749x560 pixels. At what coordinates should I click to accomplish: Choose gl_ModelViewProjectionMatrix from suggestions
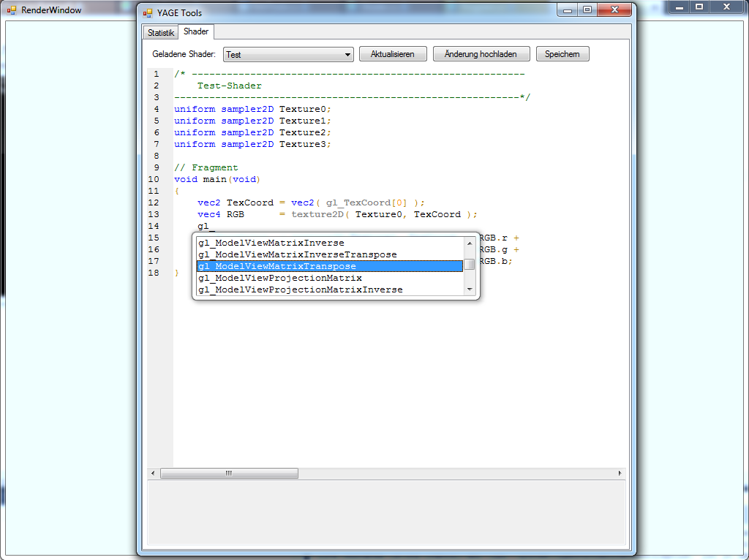pos(279,278)
